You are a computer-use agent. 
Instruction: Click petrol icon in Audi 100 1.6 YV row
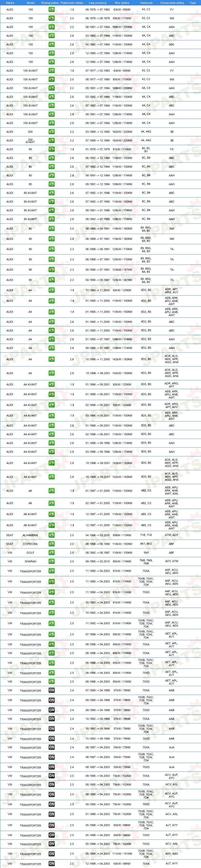pyautogui.click(x=52, y=10)
